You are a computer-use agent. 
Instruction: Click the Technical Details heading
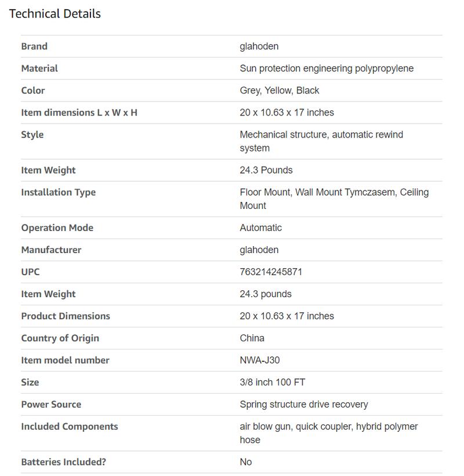[55, 14]
